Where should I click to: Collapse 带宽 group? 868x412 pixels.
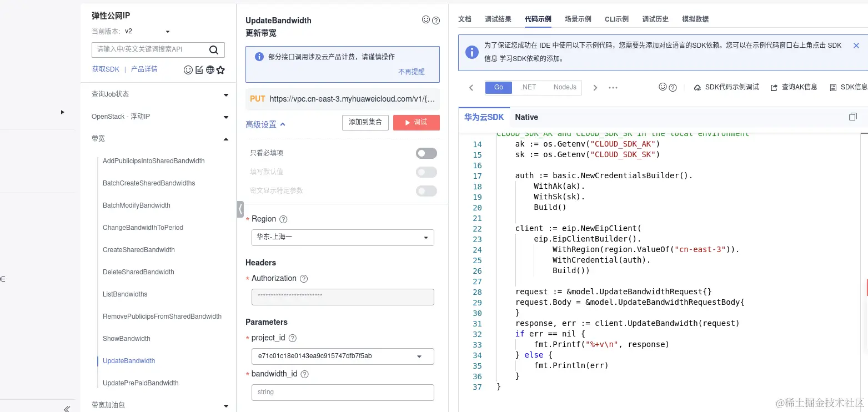226,139
